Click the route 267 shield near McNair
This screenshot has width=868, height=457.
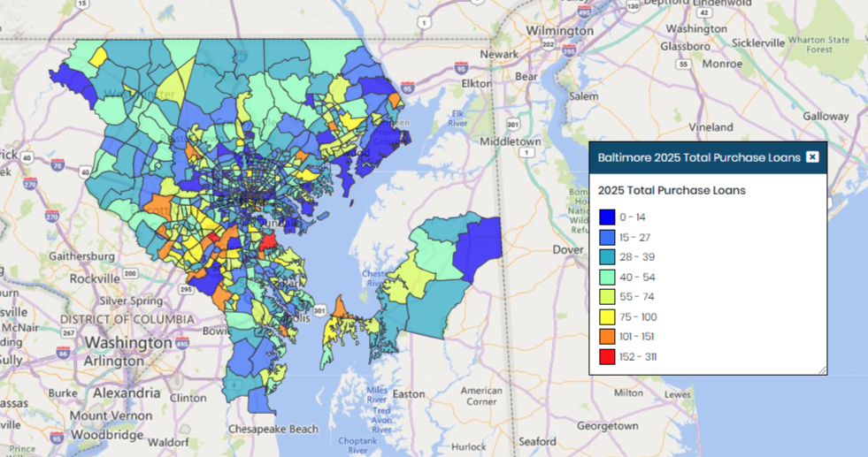coord(69,332)
